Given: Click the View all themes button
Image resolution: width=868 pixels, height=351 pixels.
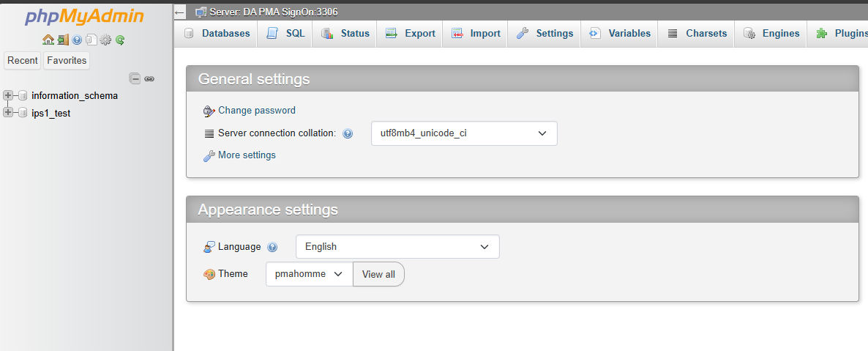Looking at the screenshot, I should [378, 274].
